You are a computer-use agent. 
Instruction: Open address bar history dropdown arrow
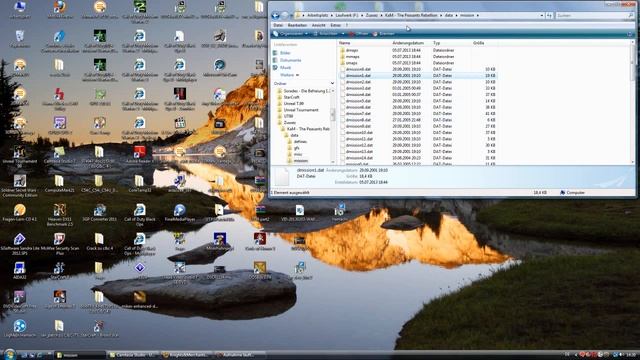(542, 16)
